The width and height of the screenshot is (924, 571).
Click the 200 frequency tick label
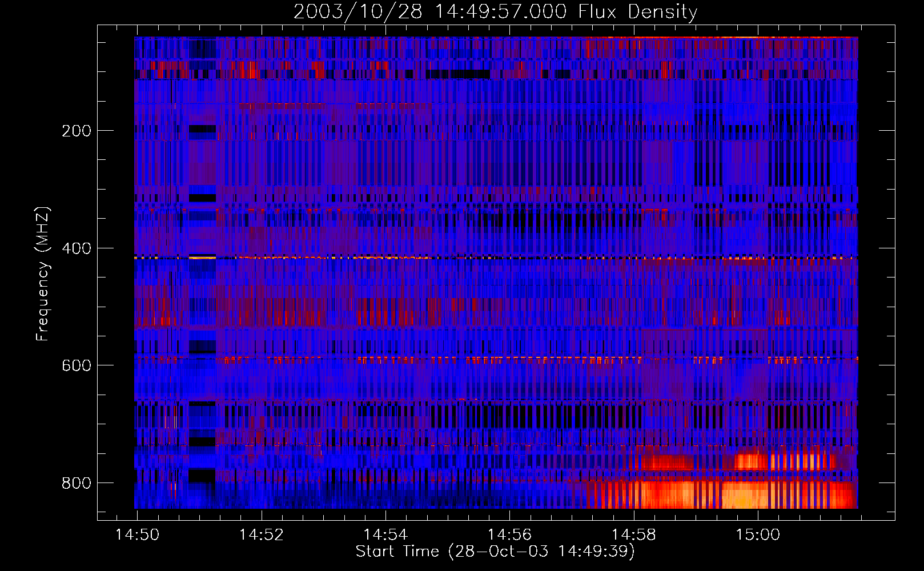tap(77, 131)
